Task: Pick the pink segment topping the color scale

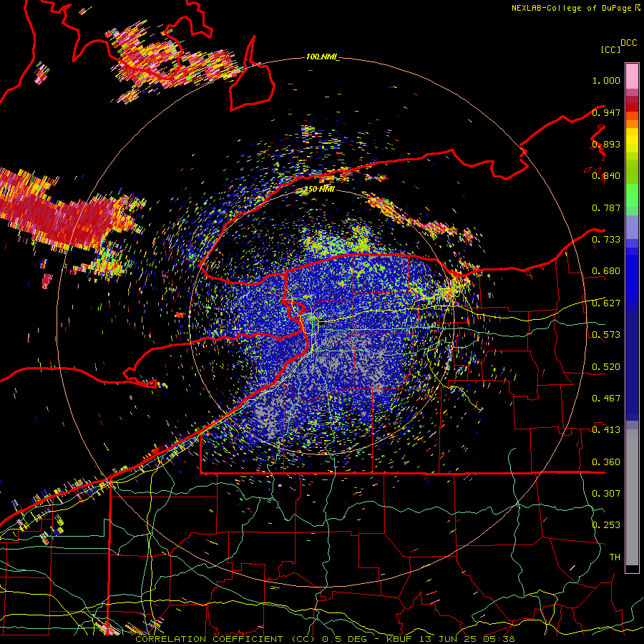Action: click(632, 77)
